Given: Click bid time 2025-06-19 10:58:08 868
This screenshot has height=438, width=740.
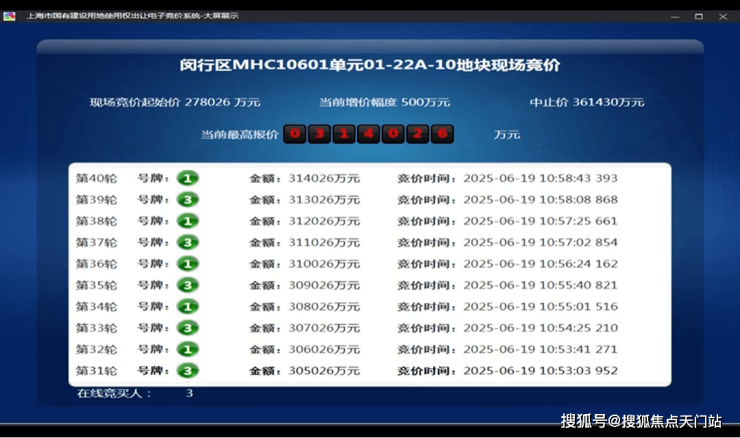Looking at the screenshot, I should click(540, 200).
